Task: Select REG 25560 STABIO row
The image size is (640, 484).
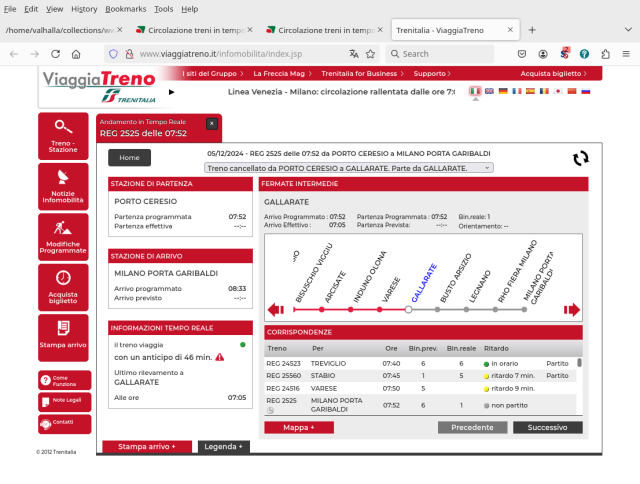Action: [x=420, y=376]
